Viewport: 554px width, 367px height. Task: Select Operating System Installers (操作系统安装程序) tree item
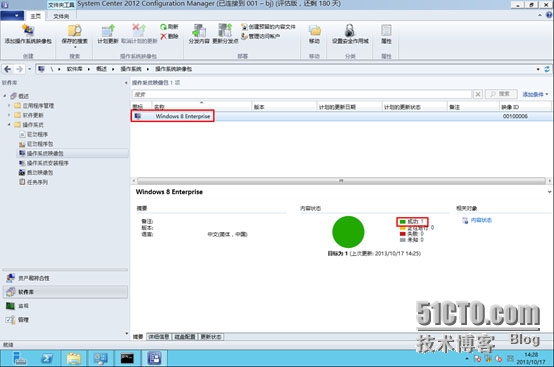(x=48, y=163)
